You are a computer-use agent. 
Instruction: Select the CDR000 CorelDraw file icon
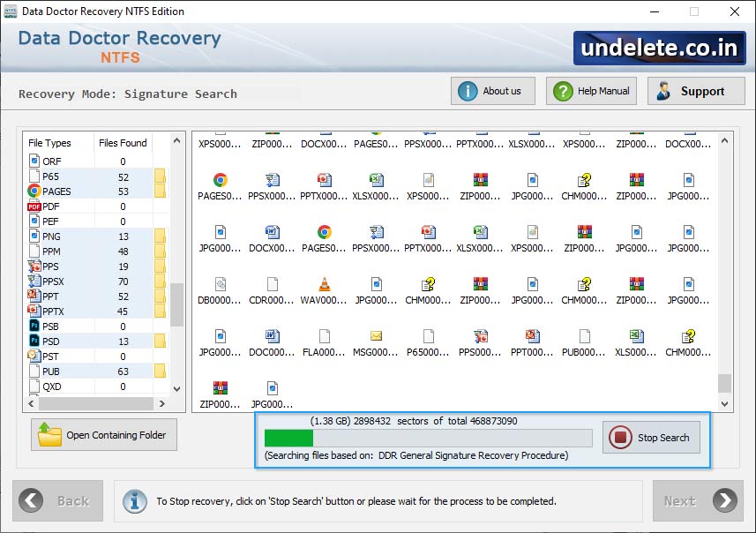click(x=270, y=284)
